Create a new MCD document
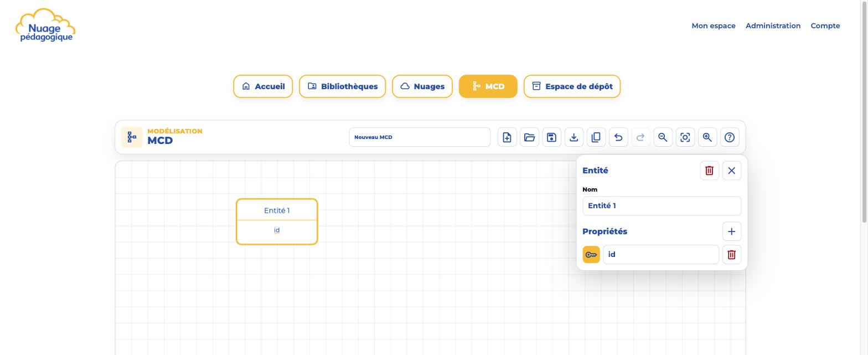The width and height of the screenshot is (868, 355). [507, 137]
